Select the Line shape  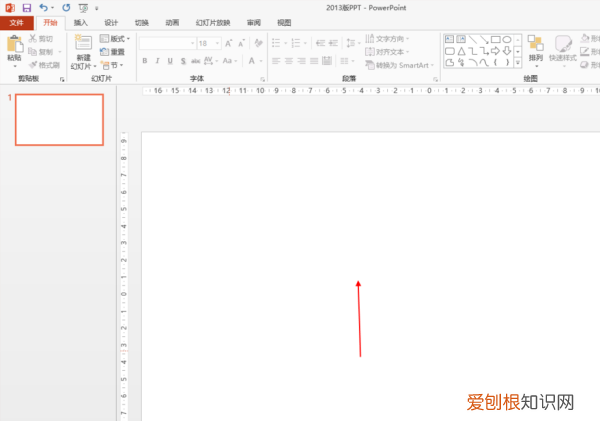473,39
